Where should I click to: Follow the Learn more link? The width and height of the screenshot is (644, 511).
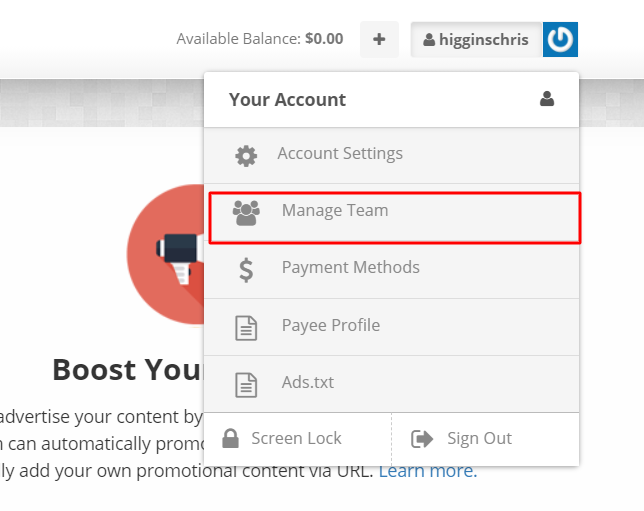(x=428, y=471)
